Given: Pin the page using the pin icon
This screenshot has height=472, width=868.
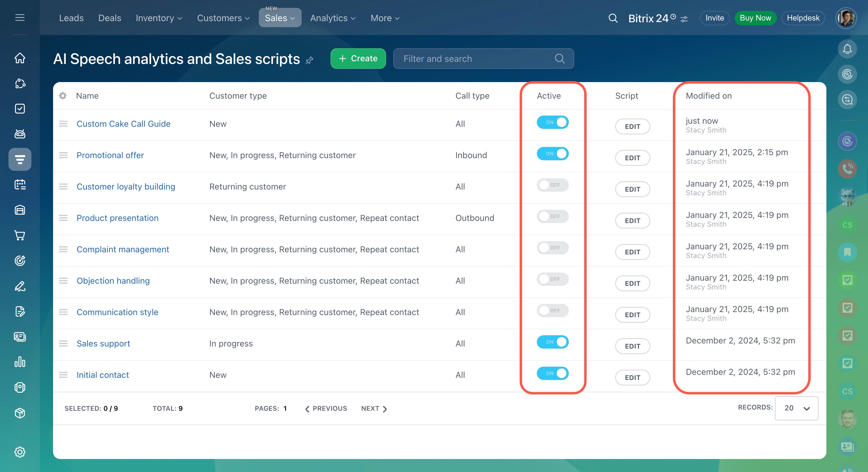Looking at the screenshot, I should (309, 60).
